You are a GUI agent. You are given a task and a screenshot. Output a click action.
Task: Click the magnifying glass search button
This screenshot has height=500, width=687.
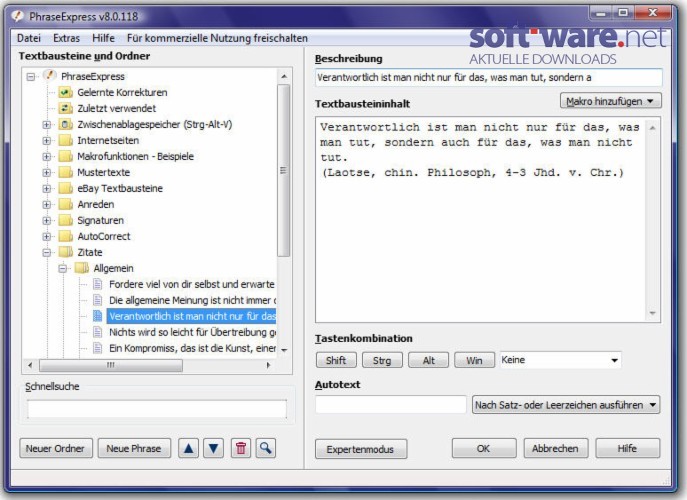[266, 448]
